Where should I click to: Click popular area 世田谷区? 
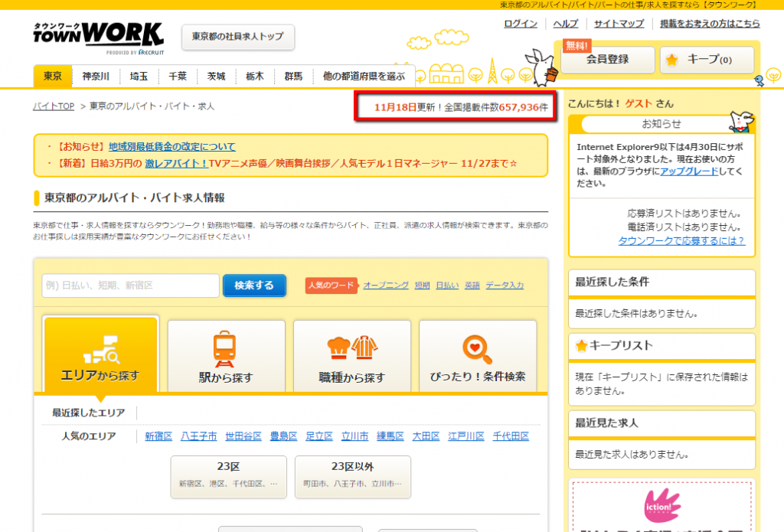tap(243, 436)
